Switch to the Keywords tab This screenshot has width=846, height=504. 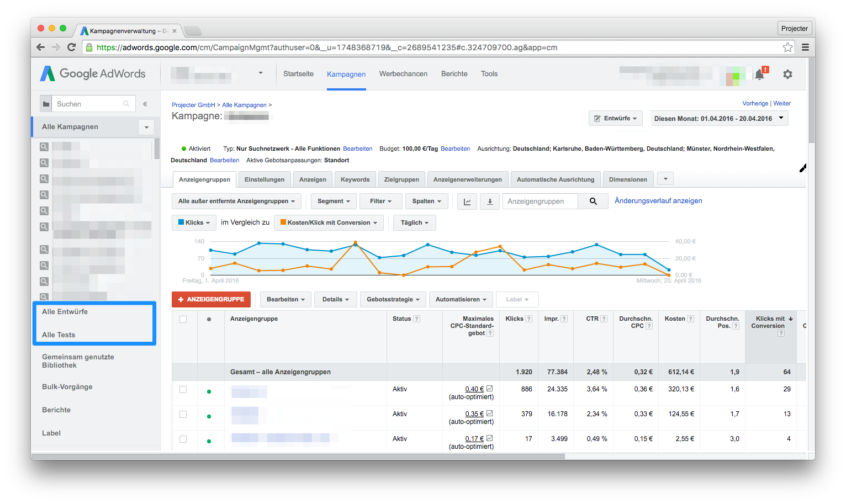(x=355, y=179)
